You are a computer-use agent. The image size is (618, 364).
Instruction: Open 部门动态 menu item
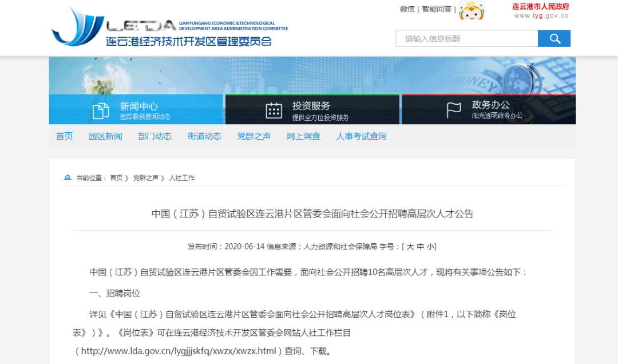point(155,136)
